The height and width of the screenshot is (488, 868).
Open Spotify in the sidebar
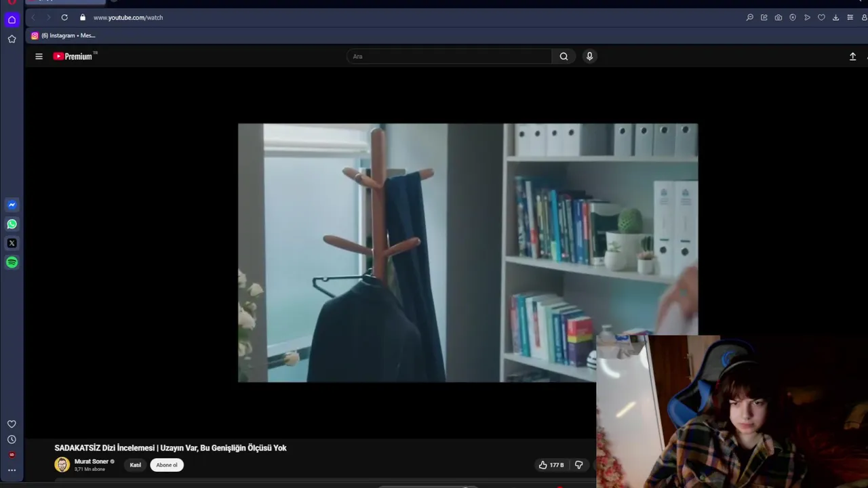[12, 262]
